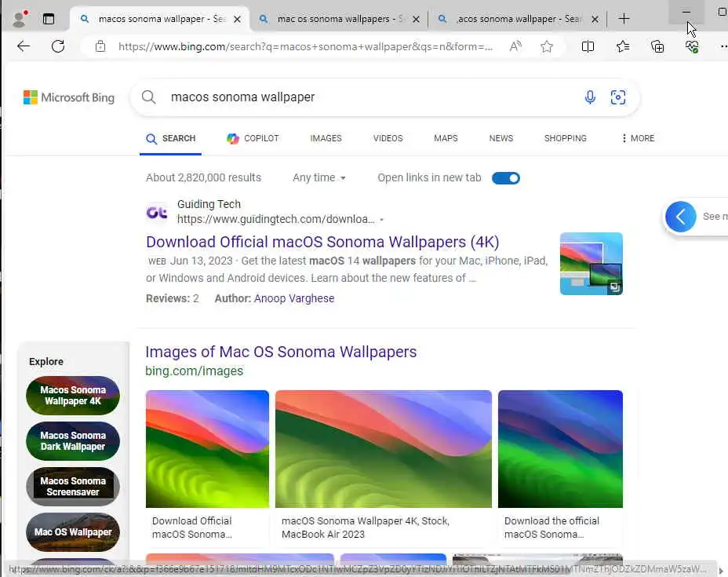Expand Guiding Tech URL dropdown arrow
The height and width of the screenshot is (577, 728).
click(x=381, y=219)
